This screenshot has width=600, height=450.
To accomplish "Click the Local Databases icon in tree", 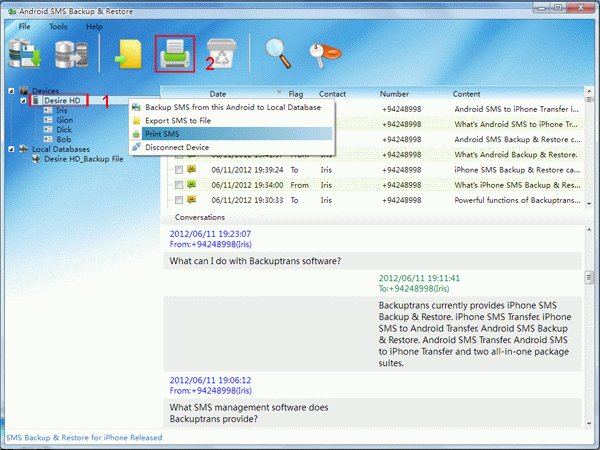I will (24, 149).
